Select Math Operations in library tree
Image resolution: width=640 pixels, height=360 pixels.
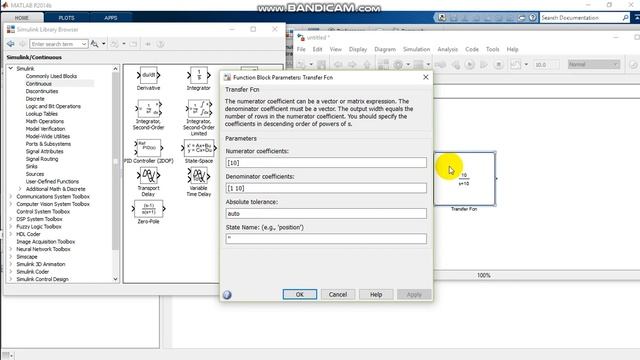pyautogui.click(x=45, y=121)
